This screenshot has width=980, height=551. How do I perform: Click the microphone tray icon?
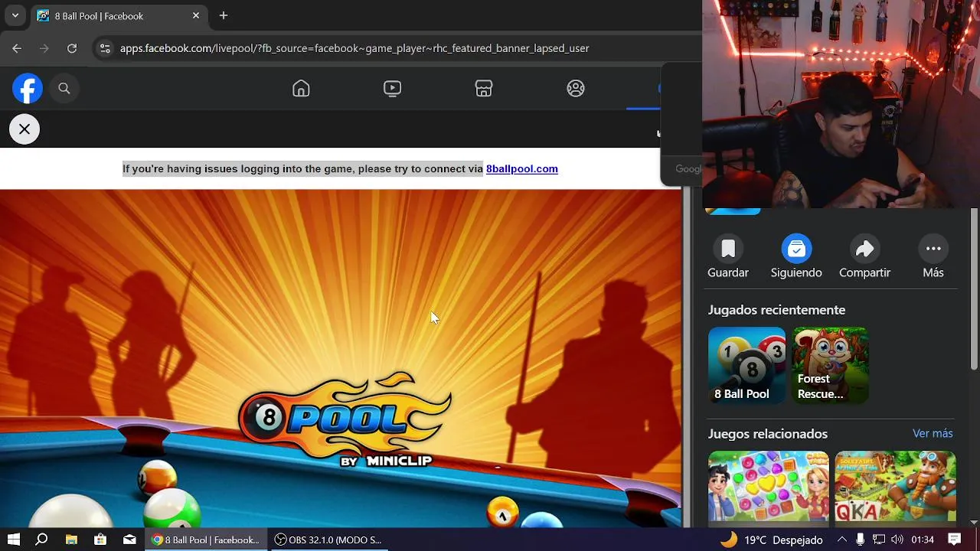point(861,540)
